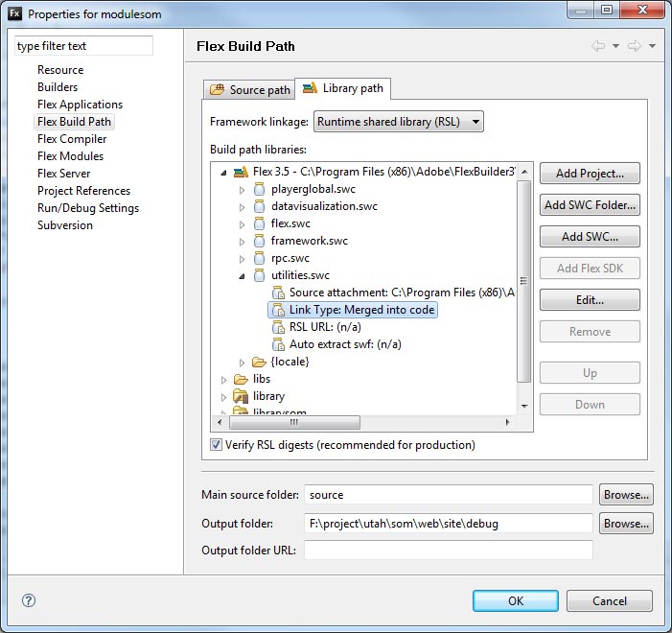
Task: Open the view menu dropdown arrow
Action: [652, 46]
